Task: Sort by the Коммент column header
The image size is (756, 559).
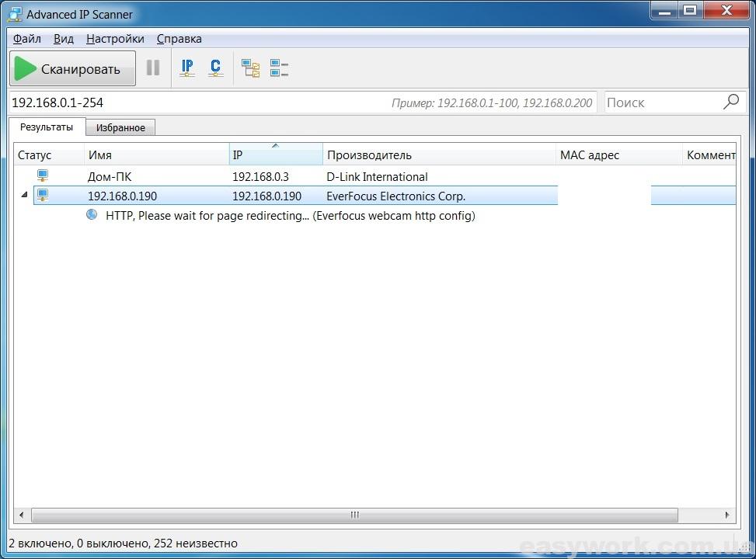Action: (709, 155)
